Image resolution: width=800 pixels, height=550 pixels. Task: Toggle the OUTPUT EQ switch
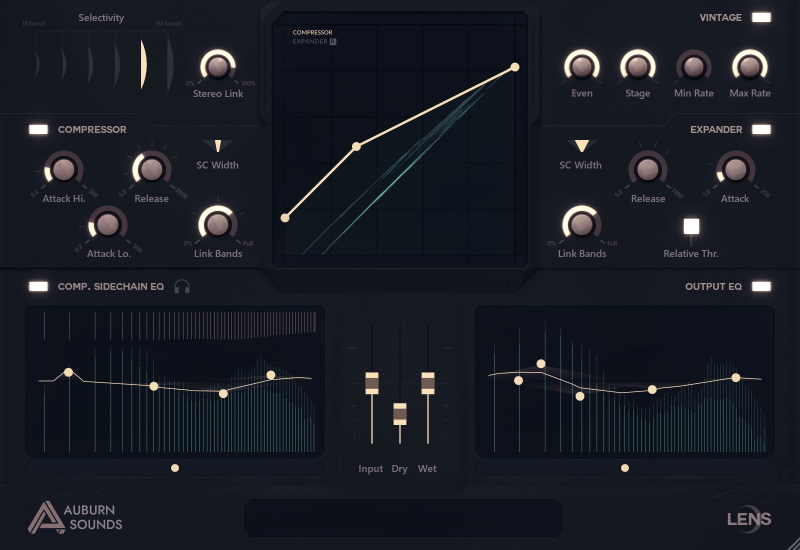(761, 287)
